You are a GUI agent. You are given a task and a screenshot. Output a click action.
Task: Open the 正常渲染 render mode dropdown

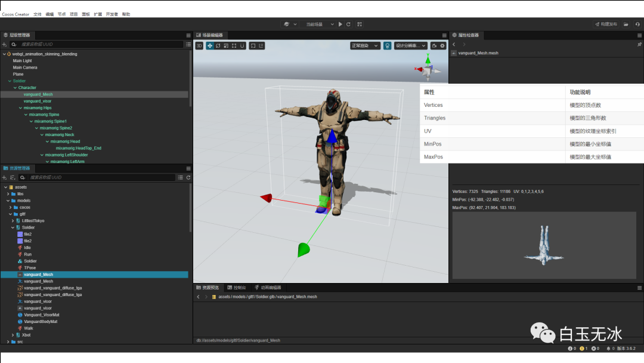coord(366,45)
